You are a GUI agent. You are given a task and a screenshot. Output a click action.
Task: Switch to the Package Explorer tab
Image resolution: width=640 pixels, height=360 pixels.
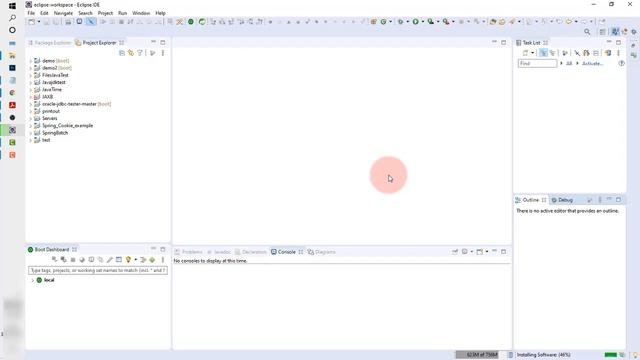pyautogui.click(x=50, y=43)
